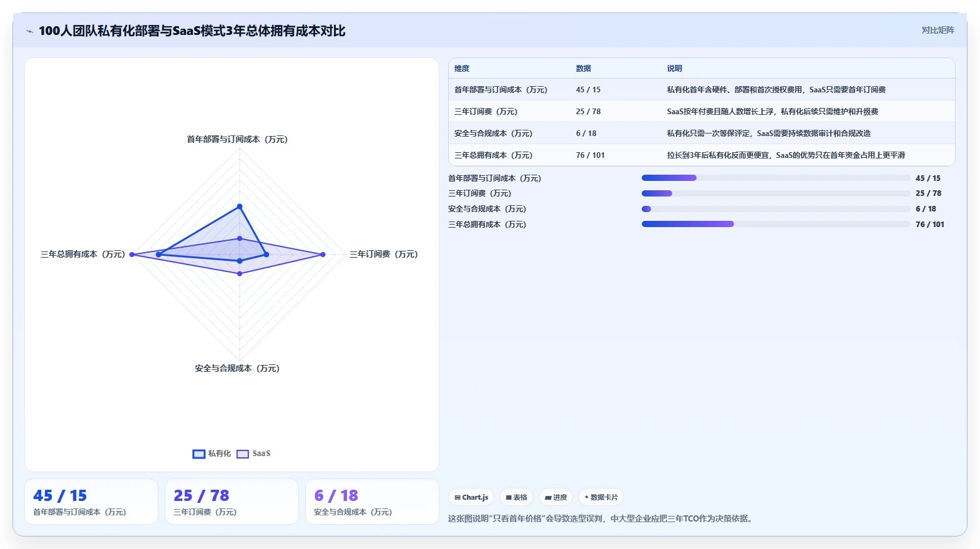Click the description starting 私有化首年含硬件

pos(777,90)
